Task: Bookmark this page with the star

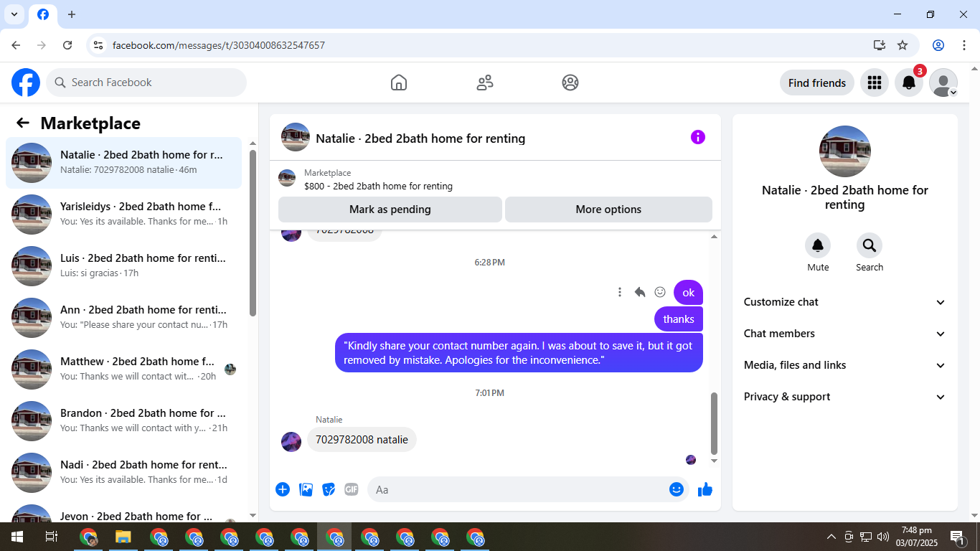Action: [x=903, y=45]
